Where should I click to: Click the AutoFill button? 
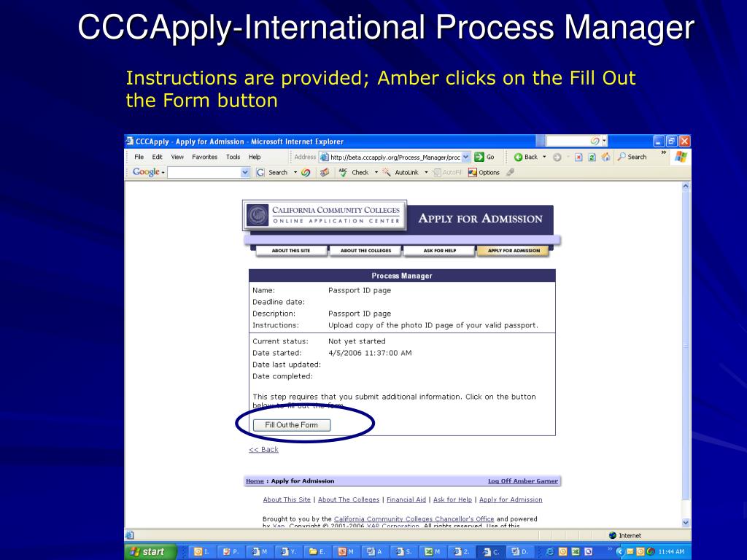[x=447, y=172]
